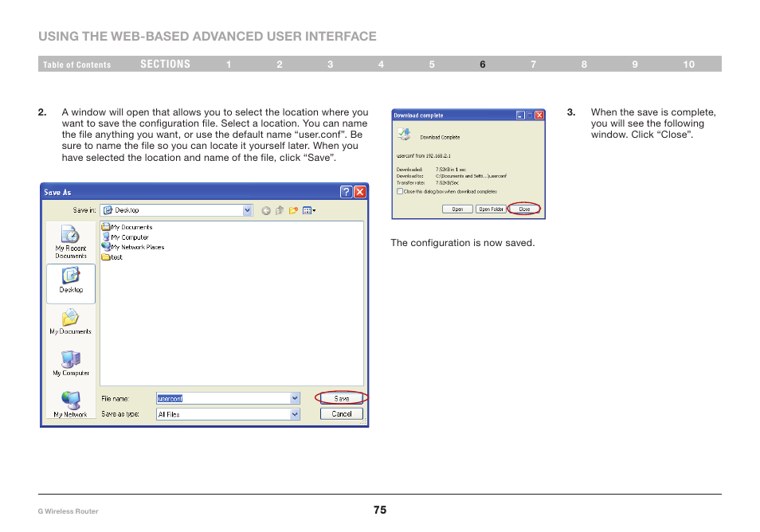
Task: Click the Up One Level folder icon
Action: tap(280, 210)
